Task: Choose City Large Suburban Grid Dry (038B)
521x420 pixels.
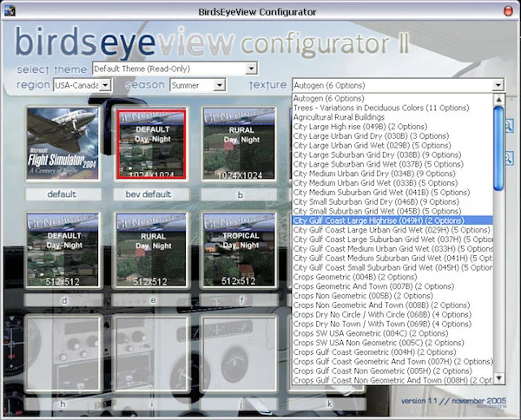Action: 392,154
